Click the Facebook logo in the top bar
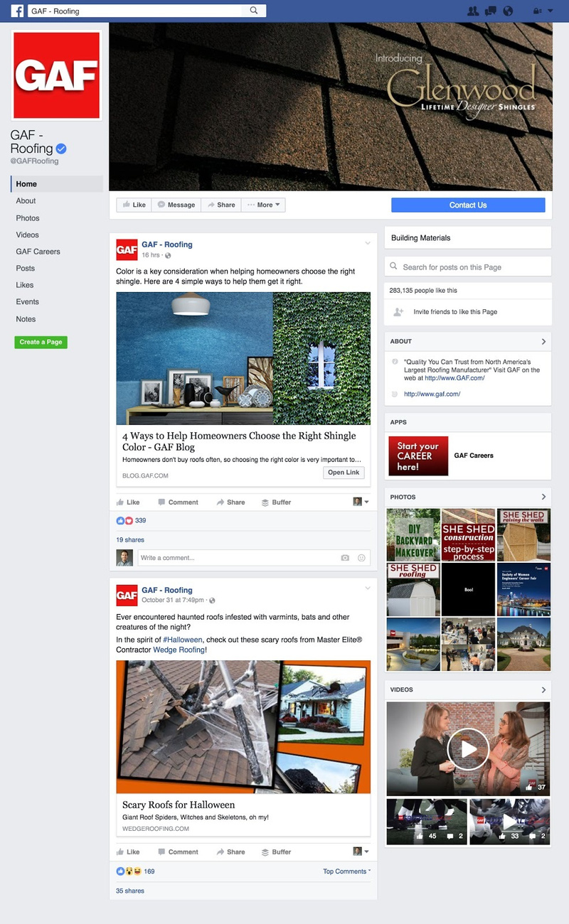Screen dimensions: 569x924 click(x=16, y=11)
